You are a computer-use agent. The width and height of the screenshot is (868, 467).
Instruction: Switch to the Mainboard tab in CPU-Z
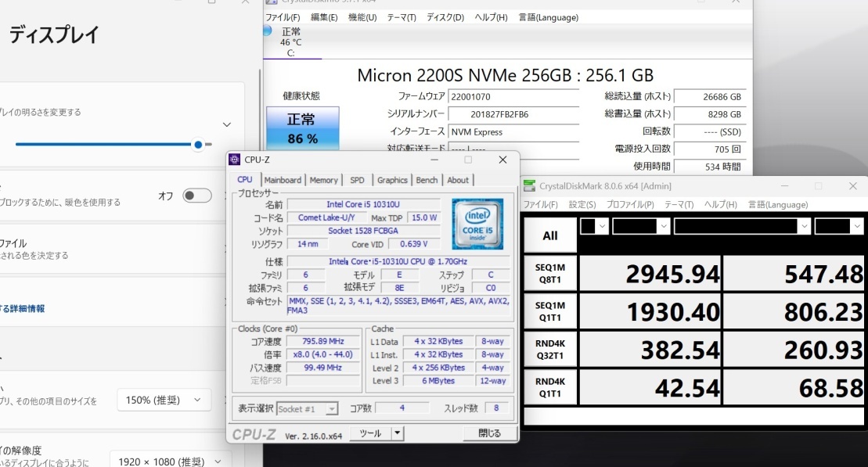click(x=283, y=179)
